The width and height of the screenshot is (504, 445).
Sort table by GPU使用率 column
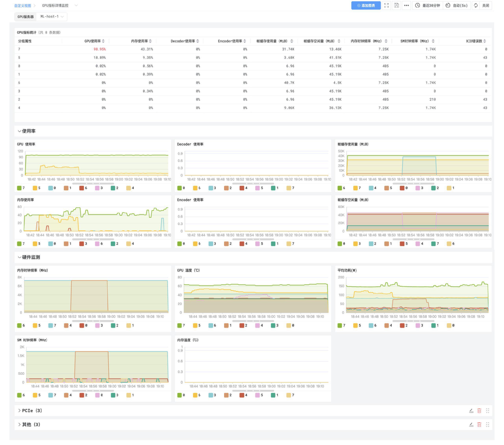click(103, 41)
